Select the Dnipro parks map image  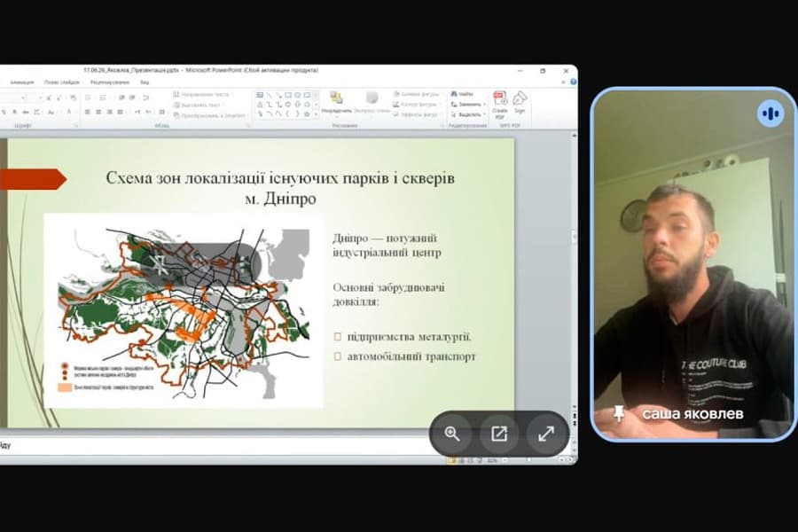pos(184,310)
